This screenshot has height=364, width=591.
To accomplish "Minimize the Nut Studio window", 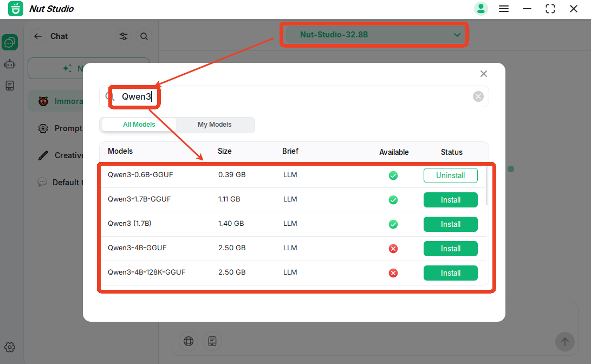I will coord(527,9).
